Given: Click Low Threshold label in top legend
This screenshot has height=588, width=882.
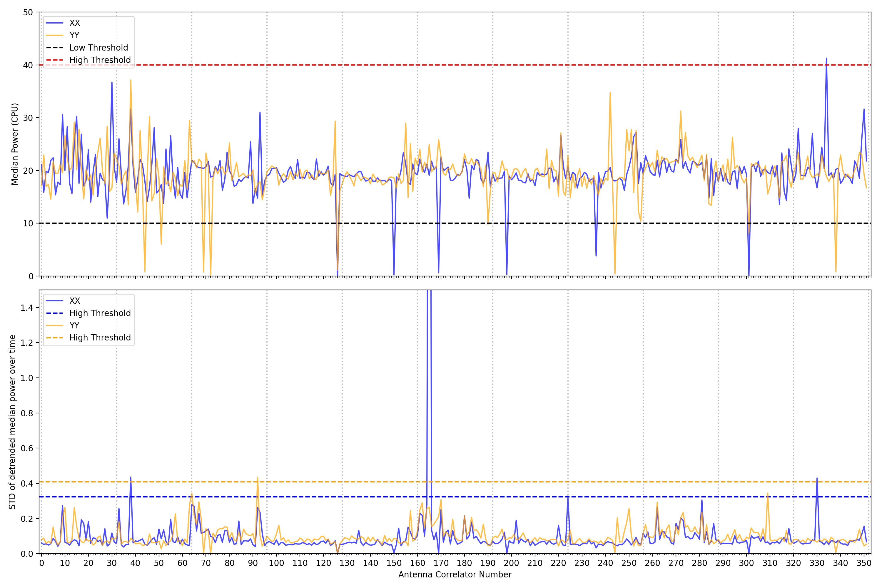Looking at the screenshot, I should [x=98, y=48].
